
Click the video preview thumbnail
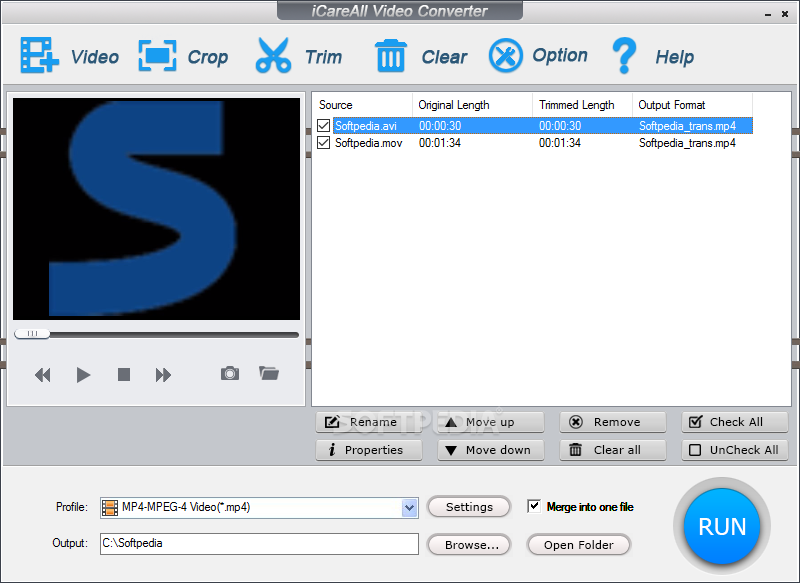(x=157, y=209)
